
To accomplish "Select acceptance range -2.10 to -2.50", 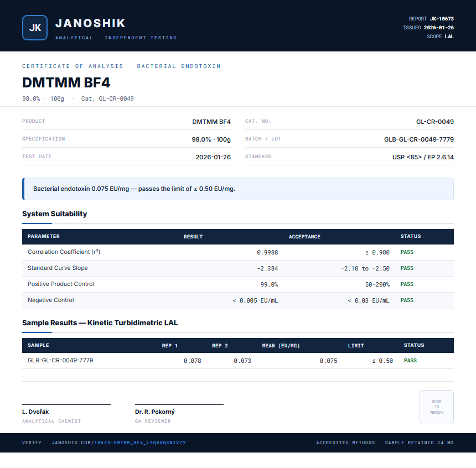I will (365, 268).
